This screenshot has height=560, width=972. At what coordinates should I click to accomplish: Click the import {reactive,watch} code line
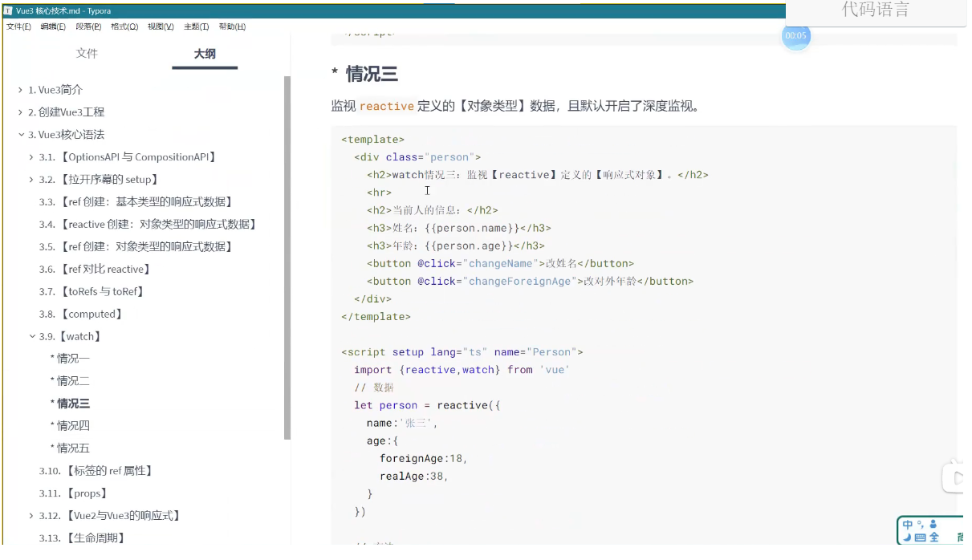click(x=462, y=369)
